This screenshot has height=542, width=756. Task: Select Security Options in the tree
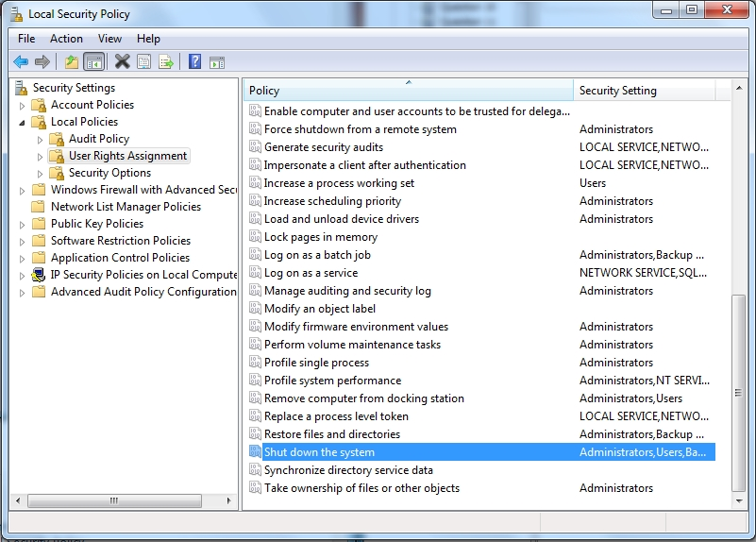[109, 173]
